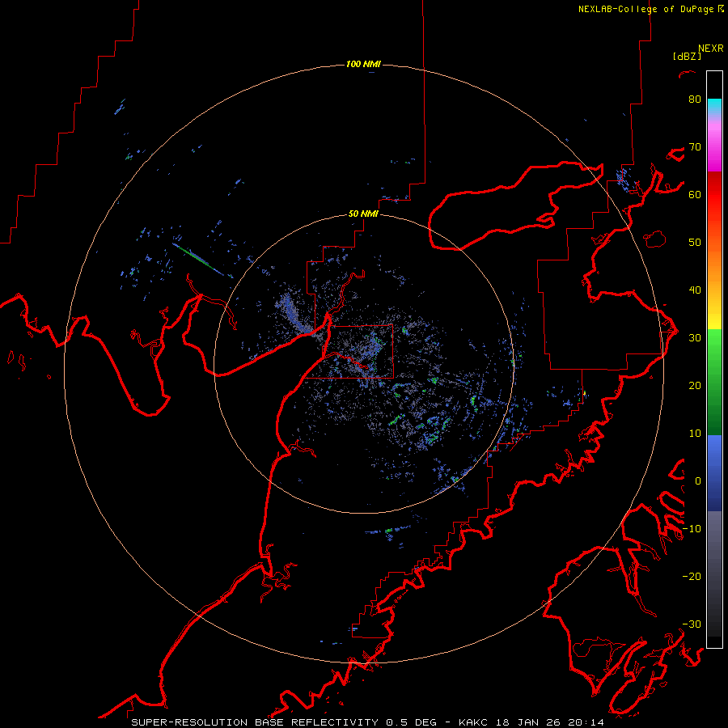Click the -30 value on dBZ scale

click(x=692, y=624)
